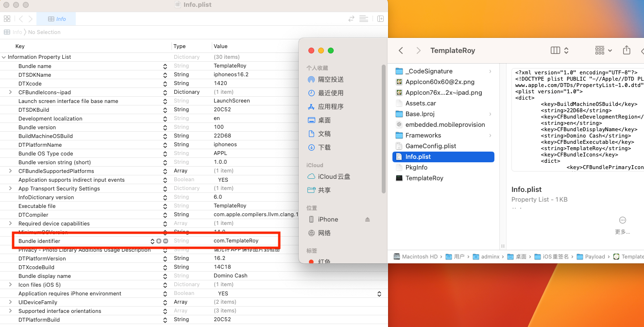This screenshot has width=644, height=327.
Task: Open Finder group-by dropdown
Action: (x=604, y=51)
